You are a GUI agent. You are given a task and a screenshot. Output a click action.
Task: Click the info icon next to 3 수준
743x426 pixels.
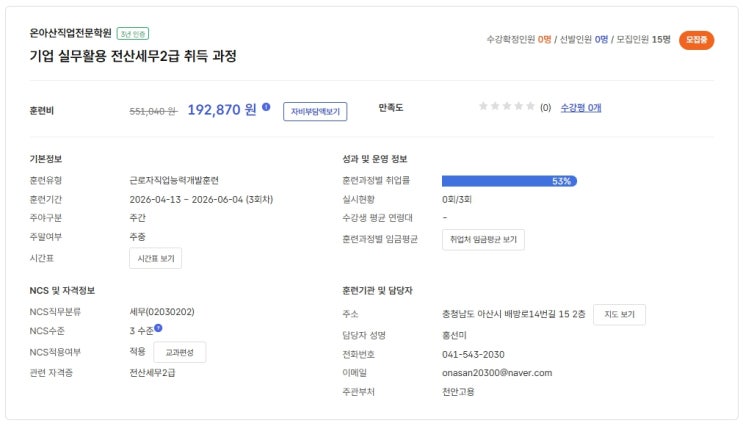[158, 327]
